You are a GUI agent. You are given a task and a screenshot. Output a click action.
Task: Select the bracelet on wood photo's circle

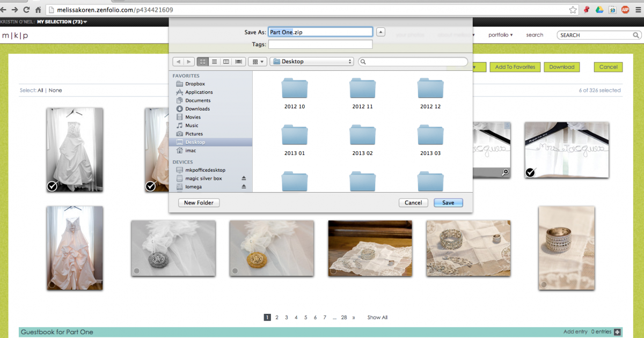(x=333, y=271)
